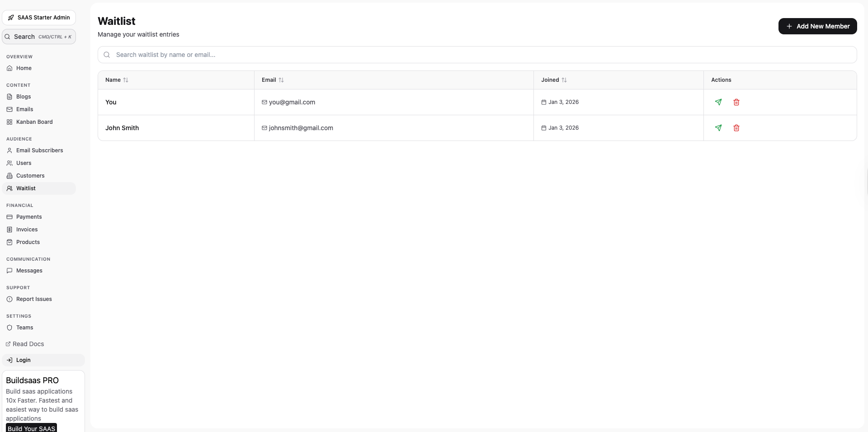
Task: Click Jan 3, 2026 in You row
Action: (563, 102)
